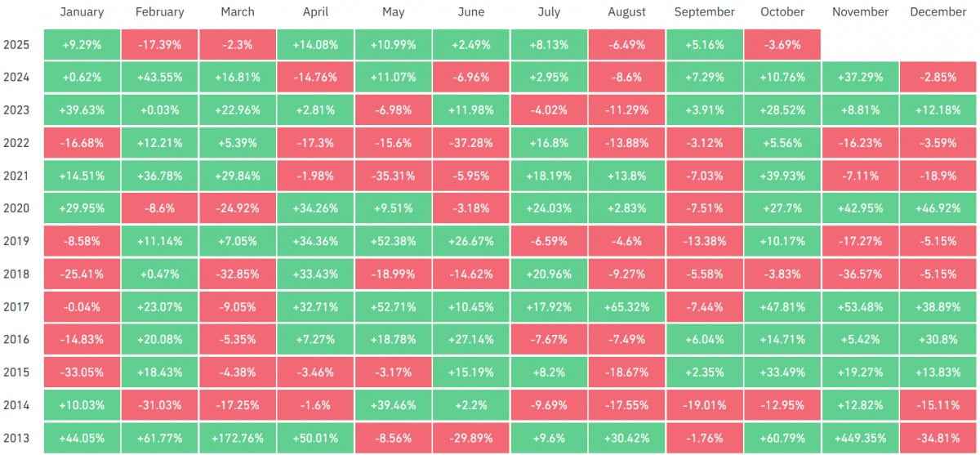Select the June 2022 -37.28% cell
This screenshot has height=455, width=980.
(x=470, y=143)
